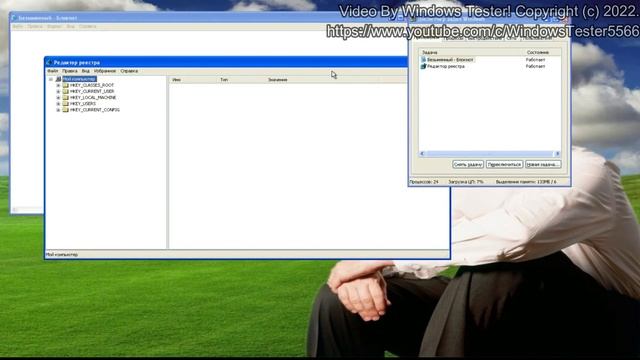The image size is (640, 360).
Task: Click the HKEY_LOCAL_MACHINE folder icon
Action: [65, 98]
